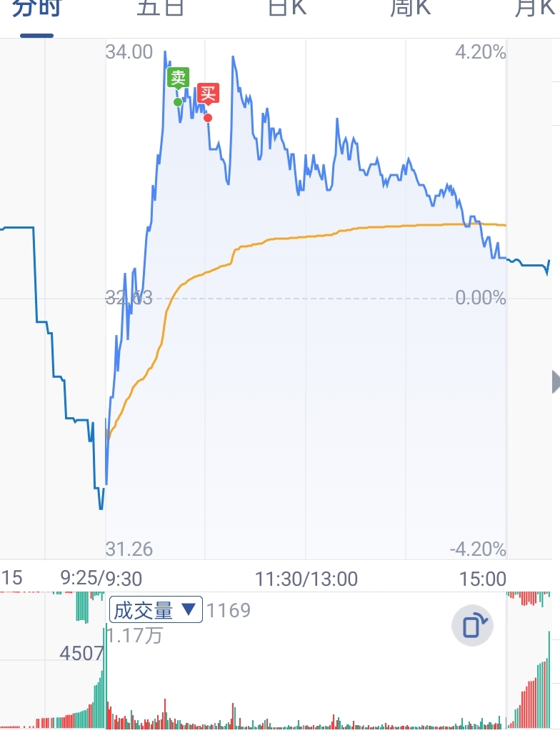Switch to the 分时 tab

(36, 8)
